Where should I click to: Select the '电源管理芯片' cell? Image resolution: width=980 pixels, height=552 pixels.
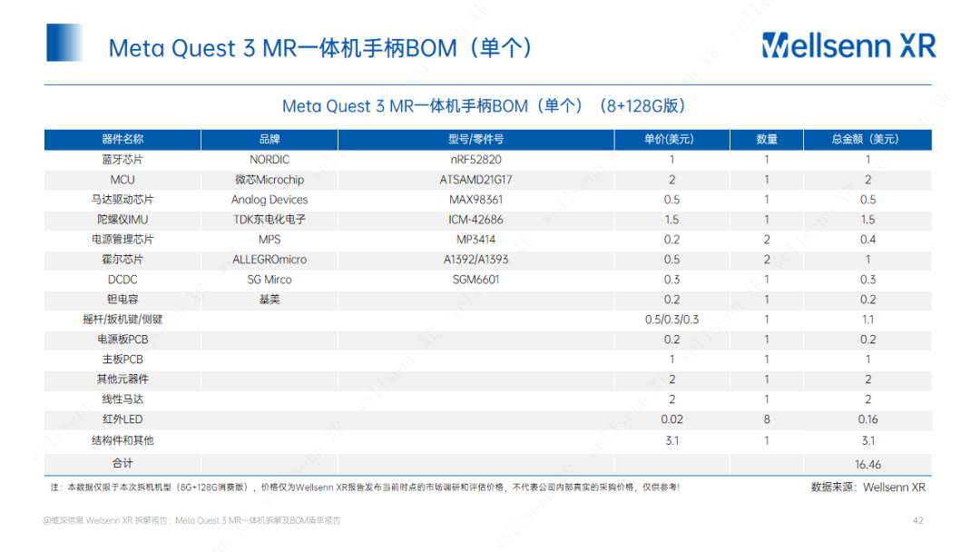(122, 240)
